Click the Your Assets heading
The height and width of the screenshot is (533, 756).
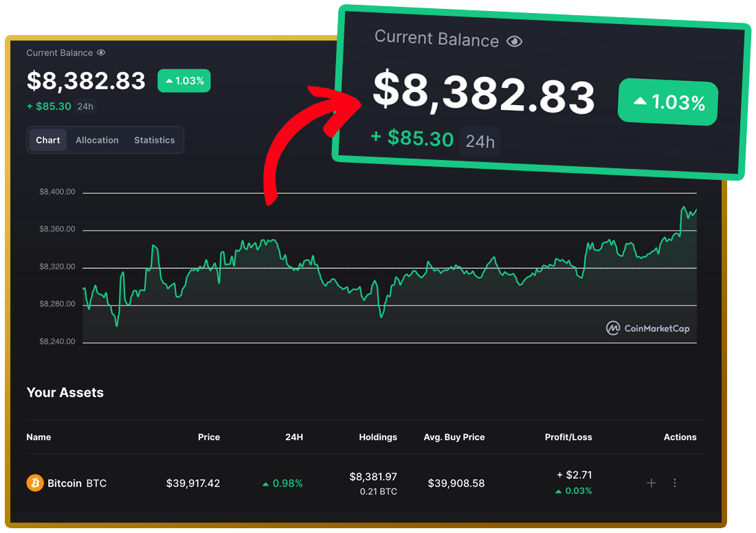point(65,392)
